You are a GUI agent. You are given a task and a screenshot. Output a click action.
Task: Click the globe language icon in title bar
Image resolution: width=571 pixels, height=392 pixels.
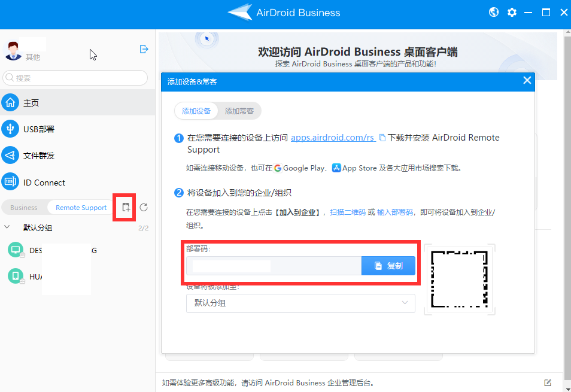click(x=494, y=13)
